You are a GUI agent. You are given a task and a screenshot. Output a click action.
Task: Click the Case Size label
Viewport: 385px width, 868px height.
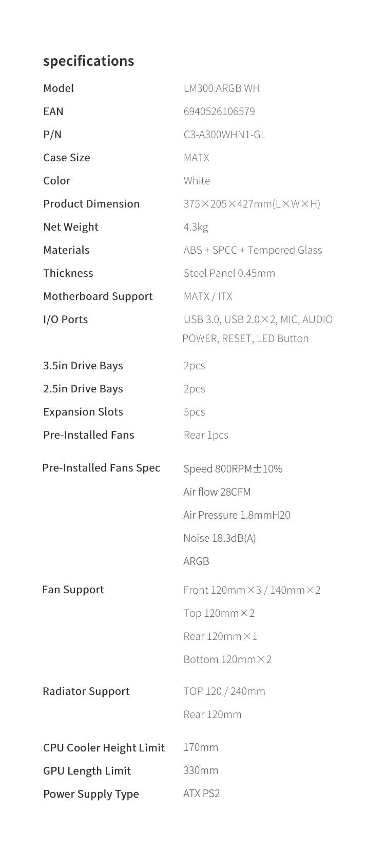67,158
